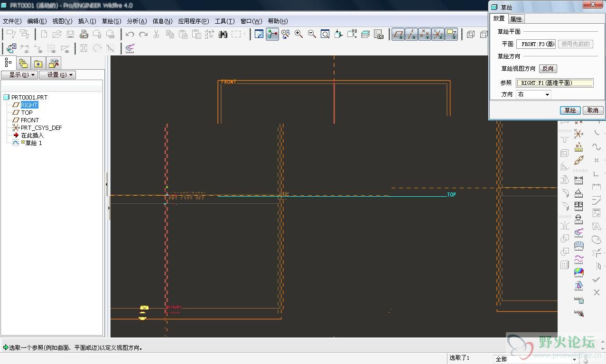
Task: Select the folder browser tab icon
Action: [x=23, y=63]
